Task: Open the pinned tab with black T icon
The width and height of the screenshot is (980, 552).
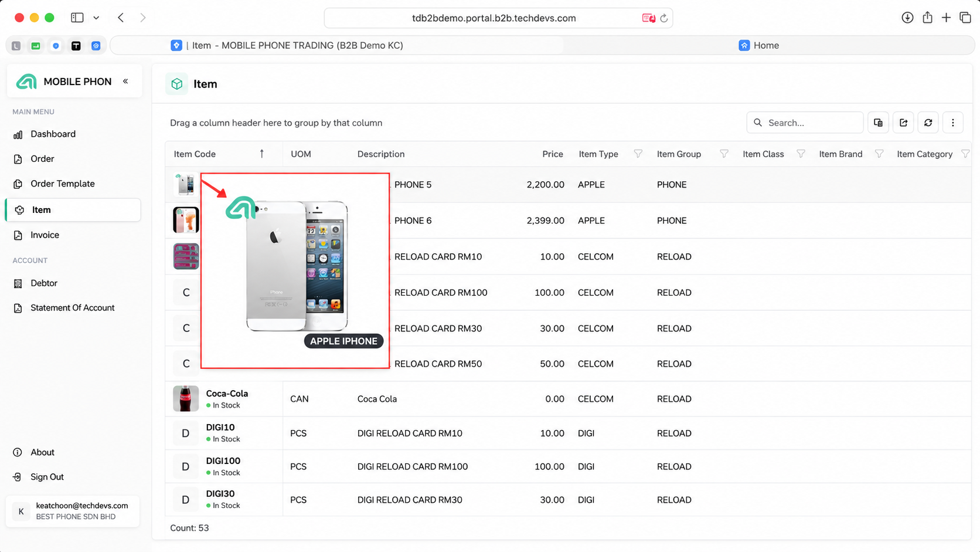Action: (x=76, y=46)
